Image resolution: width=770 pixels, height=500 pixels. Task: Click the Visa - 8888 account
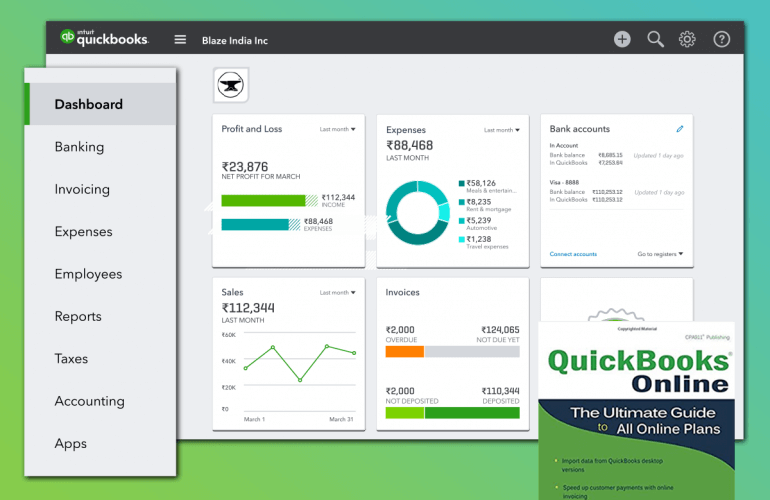coord(564,182)
